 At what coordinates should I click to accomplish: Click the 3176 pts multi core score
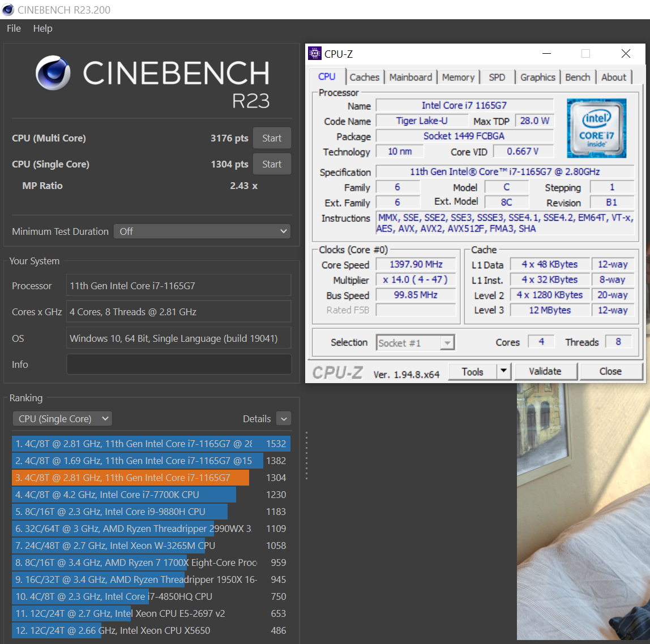pos(229,138)
